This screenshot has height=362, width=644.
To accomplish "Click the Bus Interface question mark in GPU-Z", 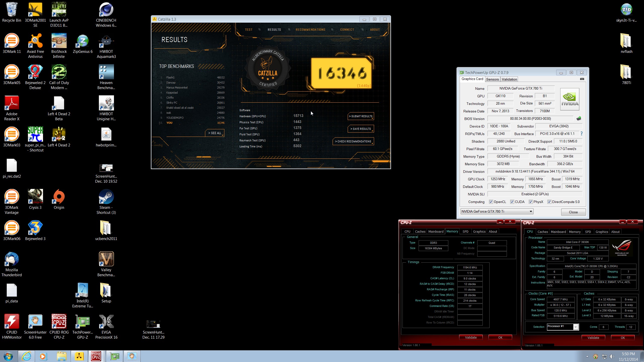I will [x=582, y=134].
